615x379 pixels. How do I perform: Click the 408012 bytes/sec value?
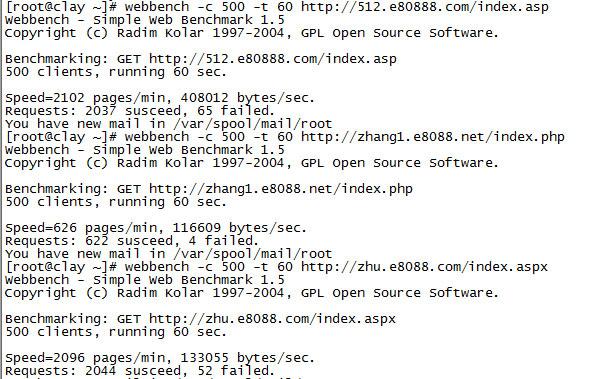click(x=247, y=98)
